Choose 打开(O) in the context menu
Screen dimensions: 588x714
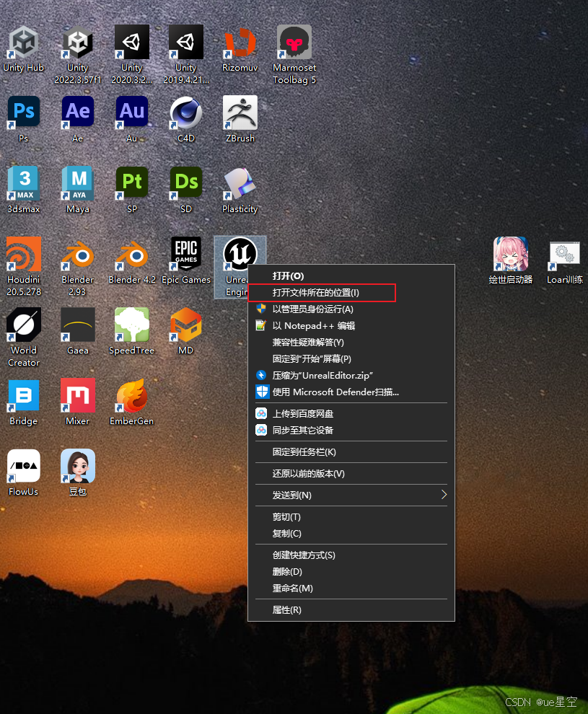click(351, 276)
